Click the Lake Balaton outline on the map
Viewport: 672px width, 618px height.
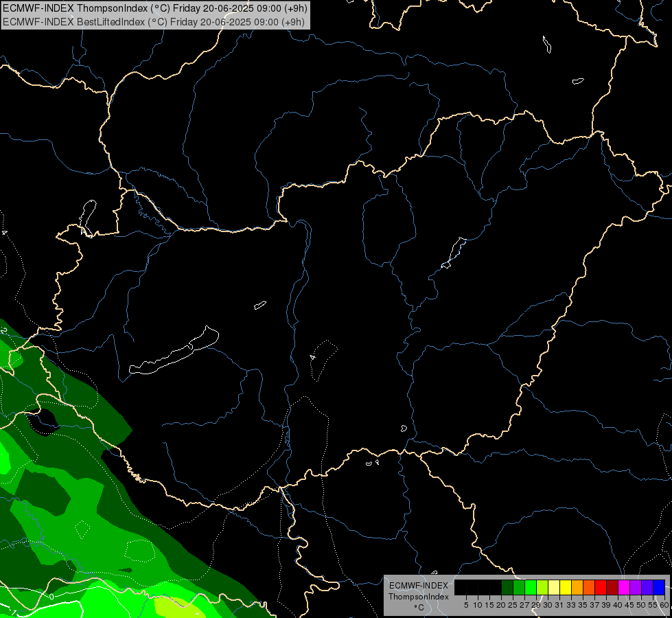coord(174,350)
